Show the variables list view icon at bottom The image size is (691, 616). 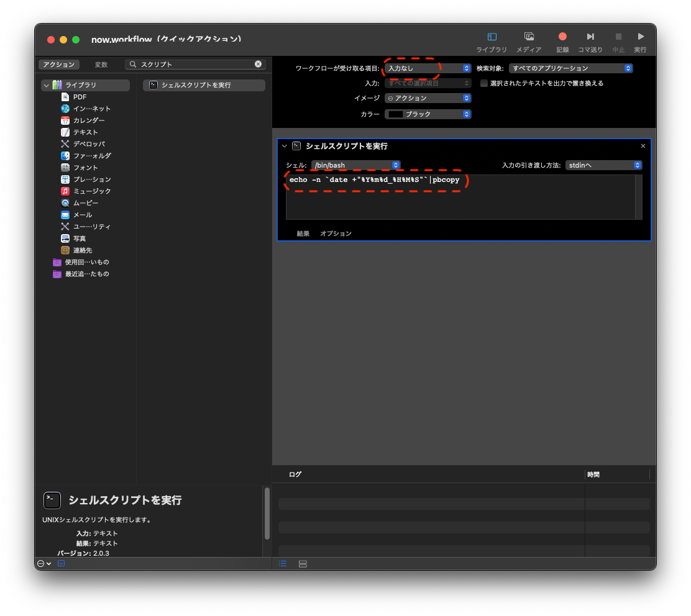point(303,564)
